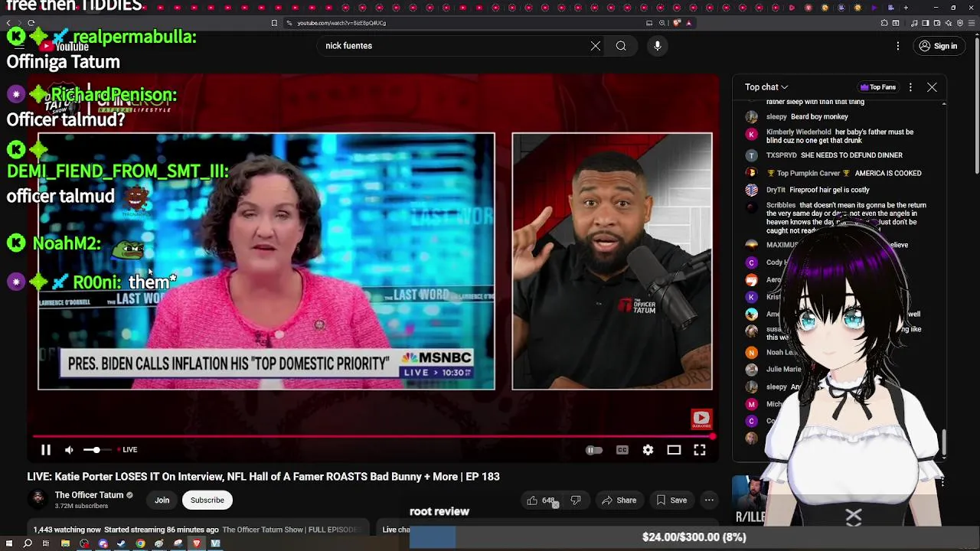Open Google Chrome from the taskbar
The width and height of the screenshot is (980, 551).
click(140, 544)
